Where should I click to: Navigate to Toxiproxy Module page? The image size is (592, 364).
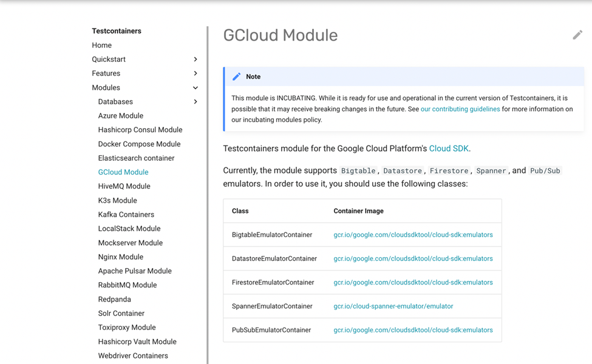pos(127,328)
